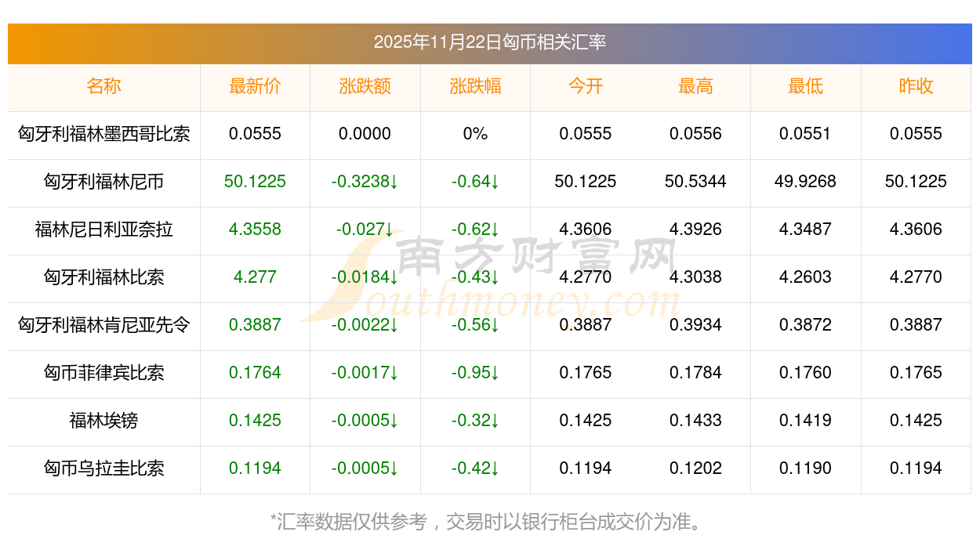Click change percent -0.42↓
Screen dimensions: 980x546
(475, 468)
